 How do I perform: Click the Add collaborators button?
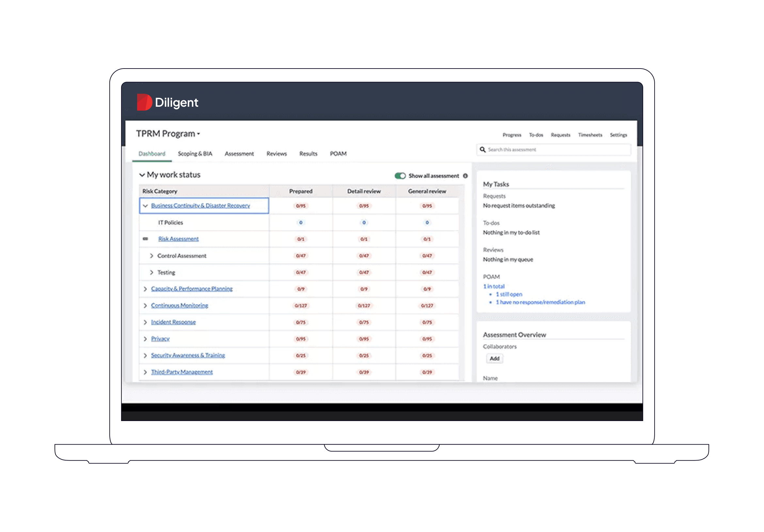494,358
